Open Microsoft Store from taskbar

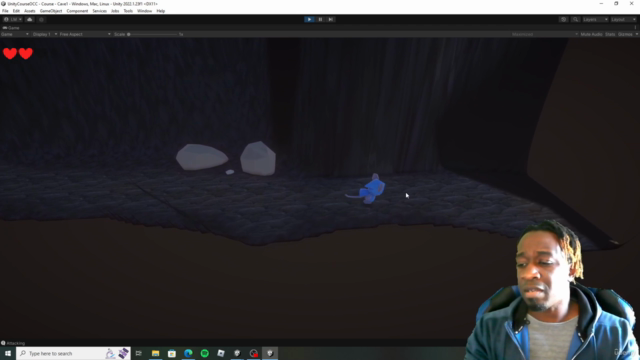172,353
